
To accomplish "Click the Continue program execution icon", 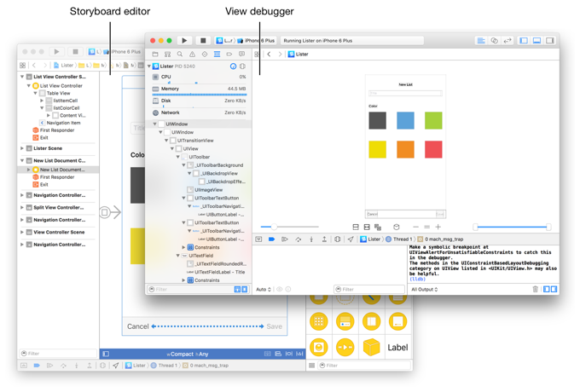I will [x=284, y=239].
